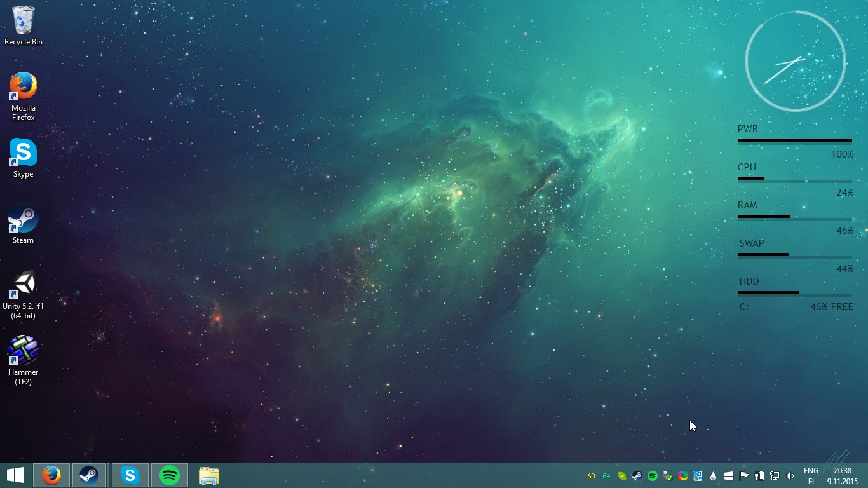Open the network connection tray icon
This screenshot has width=868, height=488.
(775, 476)
